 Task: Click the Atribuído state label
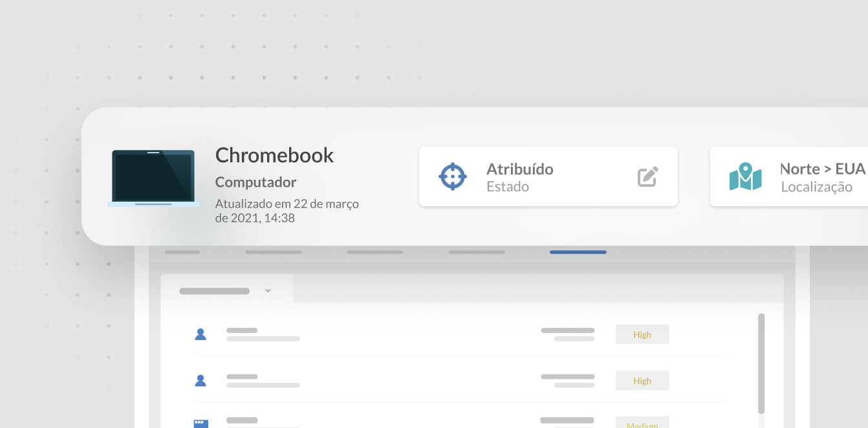click(x=519, y=169)
